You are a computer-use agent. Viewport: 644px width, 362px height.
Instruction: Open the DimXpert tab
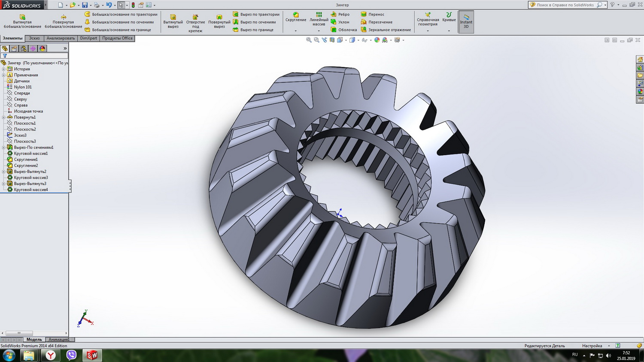tap(88, 38)
